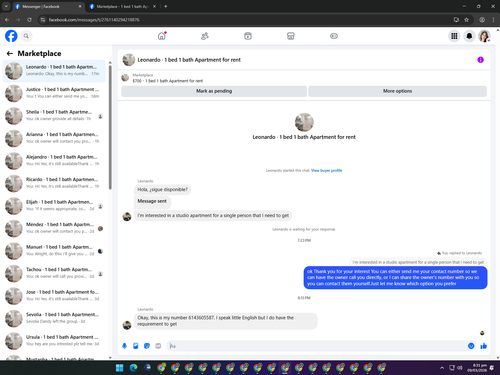Open Méndez conversation in chat list
Screen dimensions: 500x375
[x=54, y=228]
